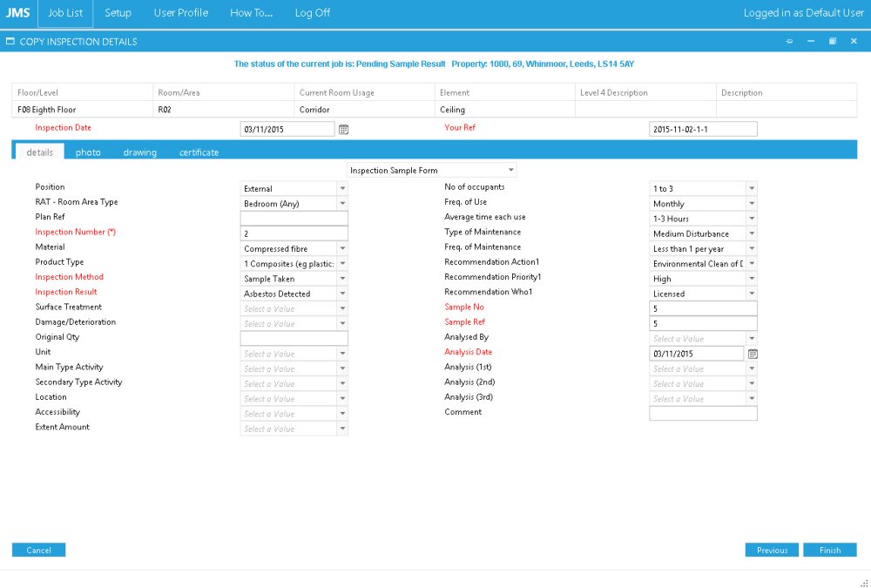
Task: Expand the No of occupants dropdown
Action: [752, 188]
